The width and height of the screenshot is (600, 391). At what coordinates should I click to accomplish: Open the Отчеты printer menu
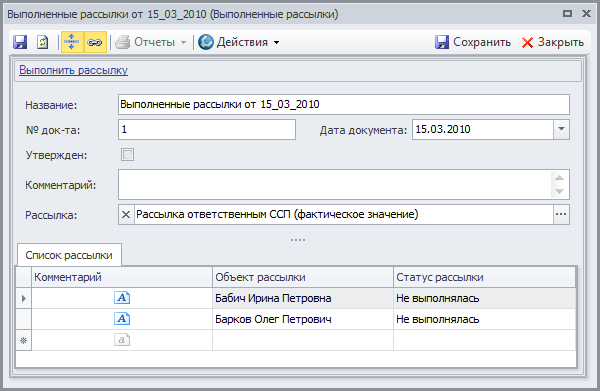151,42
